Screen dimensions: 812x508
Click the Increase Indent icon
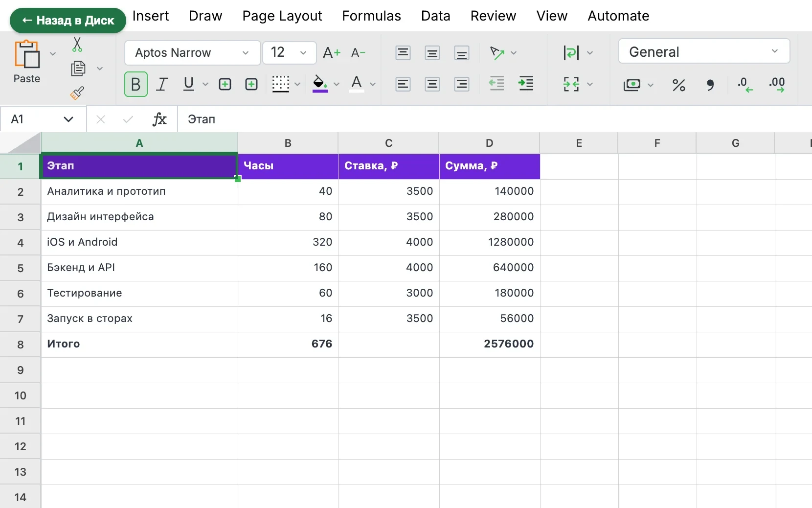526,84
